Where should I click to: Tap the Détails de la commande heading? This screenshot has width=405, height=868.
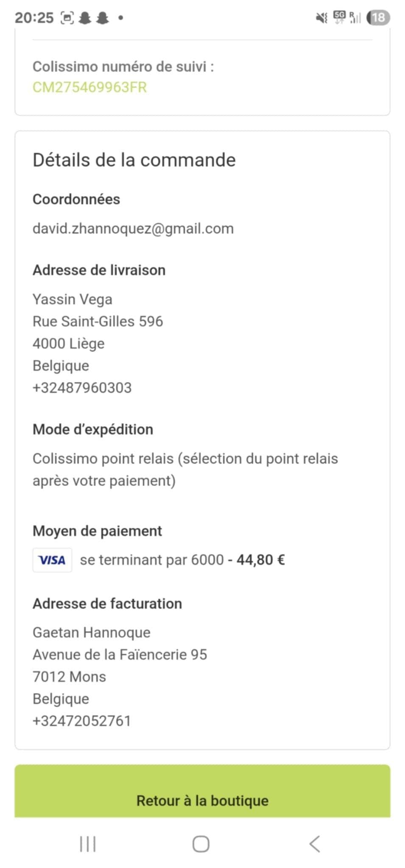134,160
